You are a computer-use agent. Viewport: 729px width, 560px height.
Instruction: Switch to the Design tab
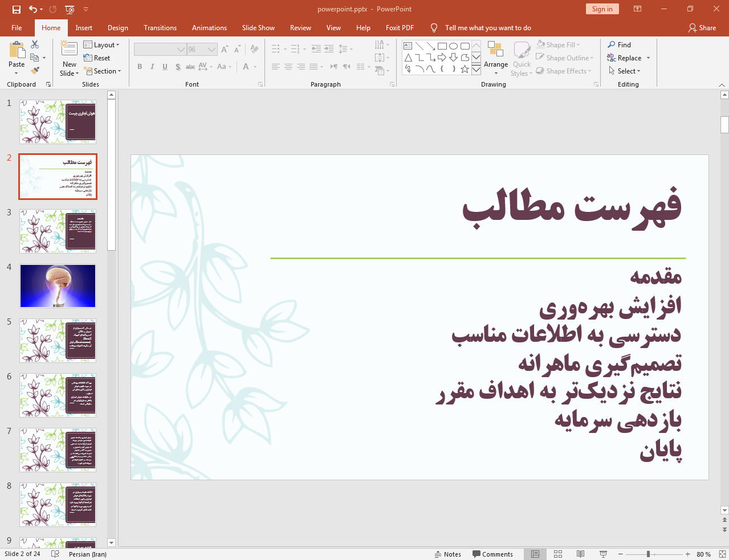(117, 28)
